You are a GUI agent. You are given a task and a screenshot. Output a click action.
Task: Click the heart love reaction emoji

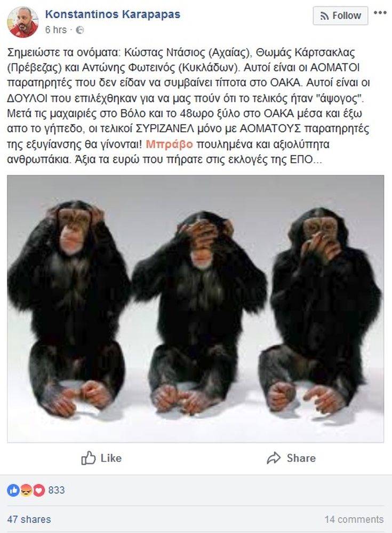click(x=38, y=490)
